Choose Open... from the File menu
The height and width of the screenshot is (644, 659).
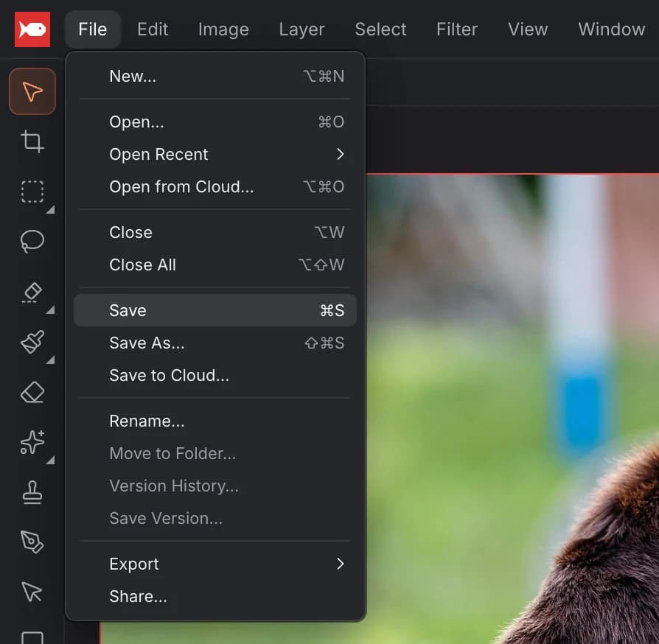tap(215, 122)
